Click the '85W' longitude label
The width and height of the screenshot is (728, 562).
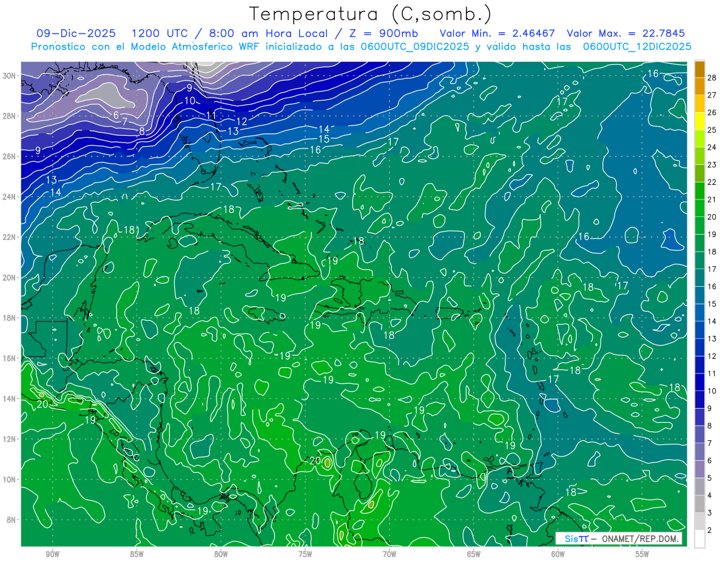pos(136,554)
